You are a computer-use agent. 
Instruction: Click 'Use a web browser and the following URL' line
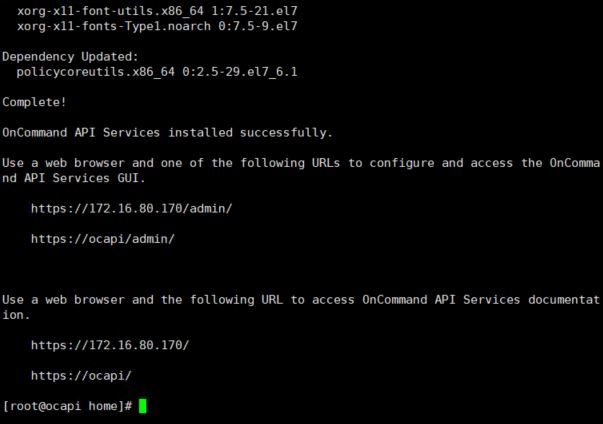pos(301,299)
